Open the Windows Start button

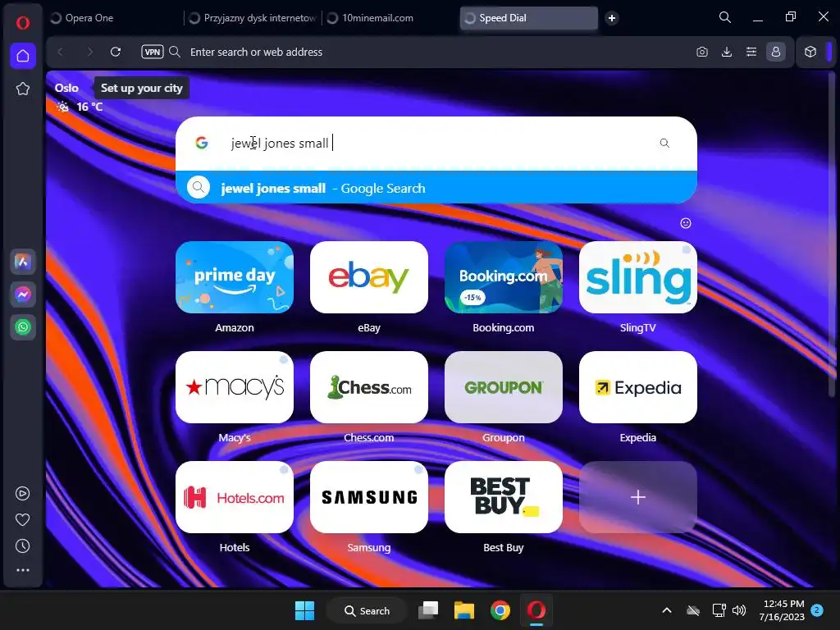click(x=304, y=610)
